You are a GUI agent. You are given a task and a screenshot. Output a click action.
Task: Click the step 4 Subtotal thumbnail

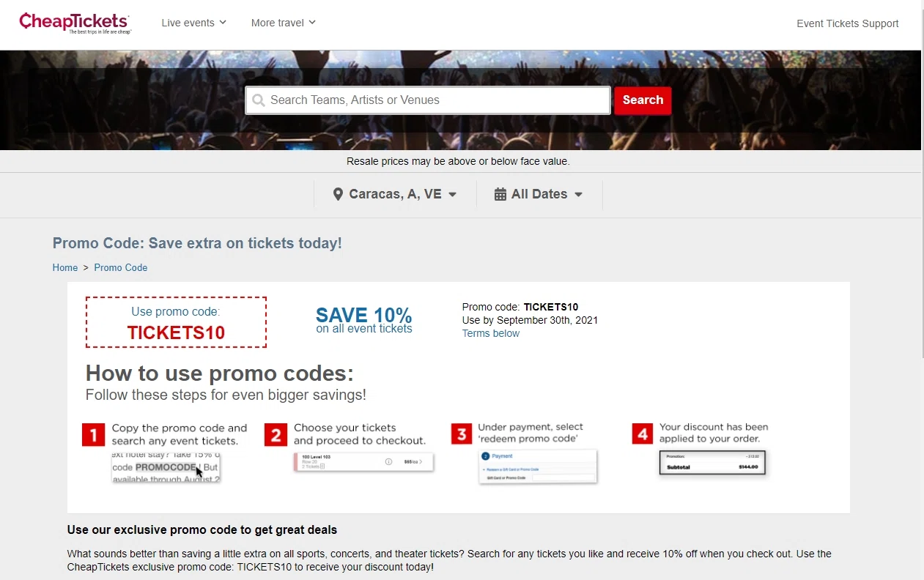click(x=713, y=462)
